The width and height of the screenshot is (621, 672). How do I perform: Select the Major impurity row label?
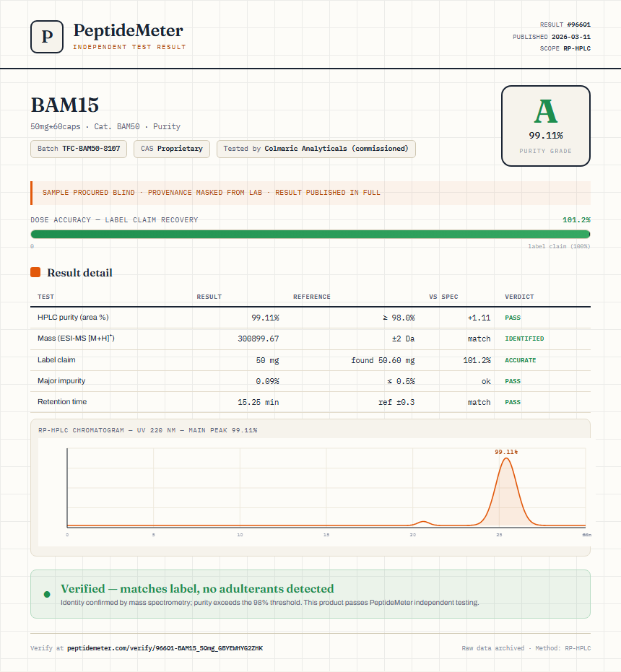61,380
